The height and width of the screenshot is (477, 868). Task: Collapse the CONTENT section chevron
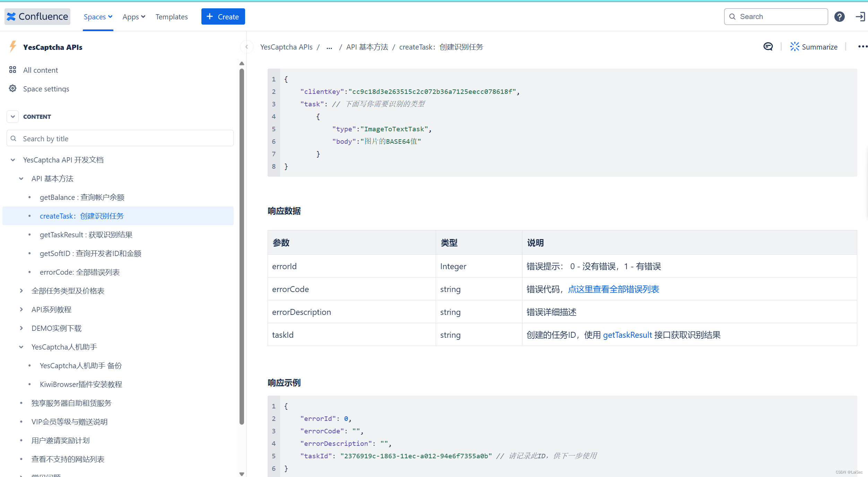coord(12,117)
